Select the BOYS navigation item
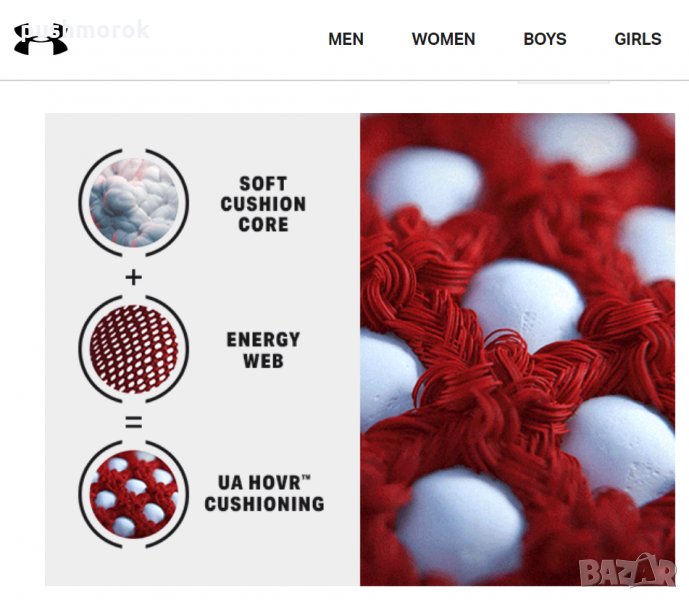The image size is (689, 600). point(545,39)
